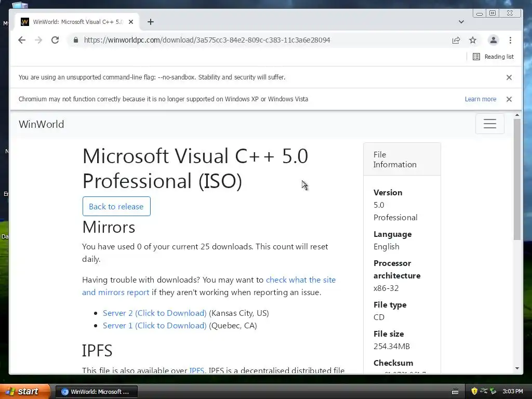Select the Microsoft Visual C++ 5.0 heading

point(195,168)
